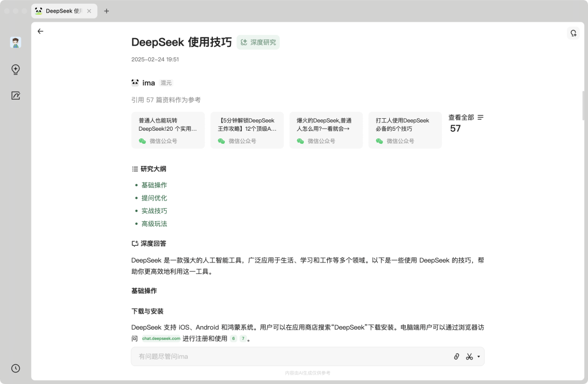Jump to outline item 高级玩法
The height and width of the screenshot is (384, 588).
[154, 224]
